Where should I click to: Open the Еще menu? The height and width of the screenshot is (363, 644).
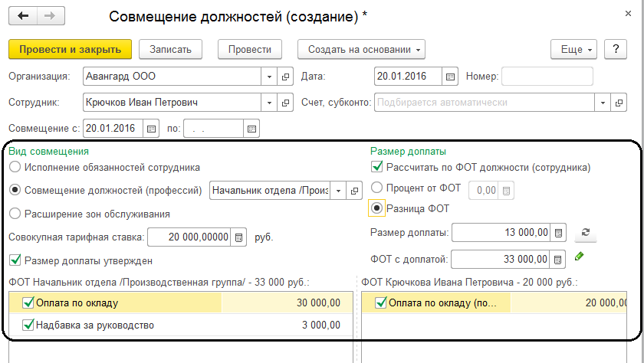point(573,50)
